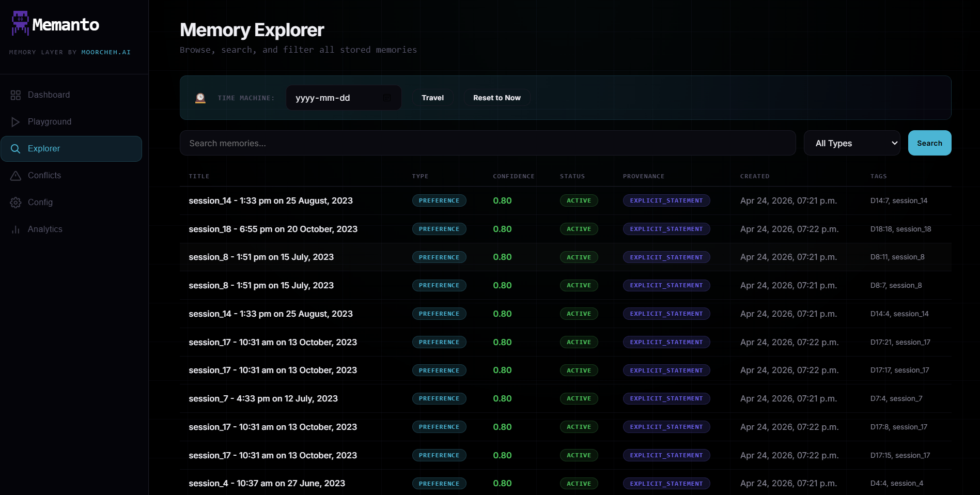Image resolution: width=980 pixels, height=495 pixels.
Task: Click EXPLICIT_STATEMENT badge in the D4:4 row
Action: point(666,484)
